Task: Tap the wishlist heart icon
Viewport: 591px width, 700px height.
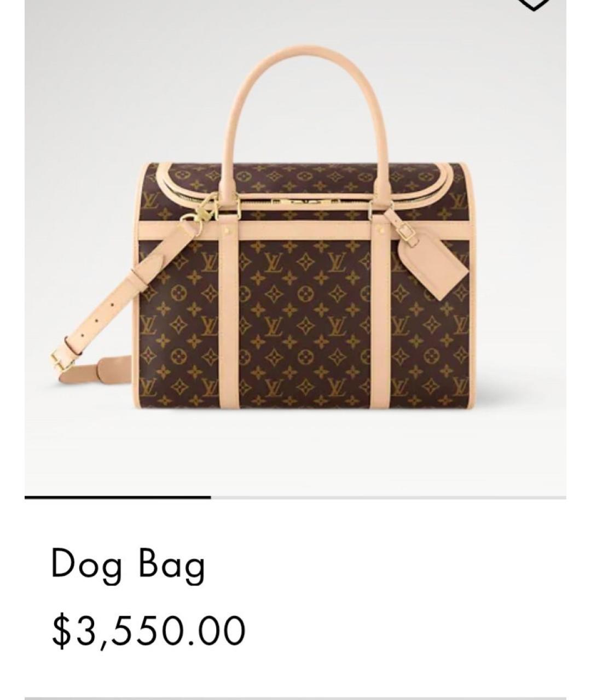Action: pos(534,4)
